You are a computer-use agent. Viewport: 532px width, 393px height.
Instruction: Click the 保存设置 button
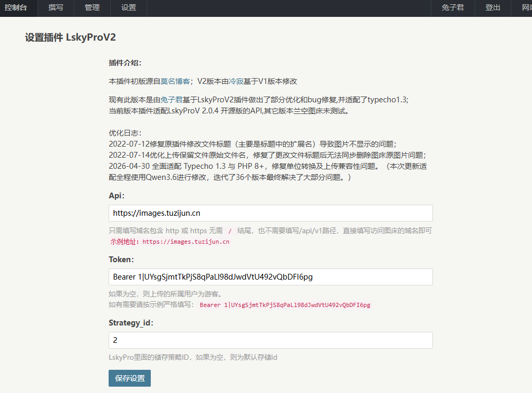[x=130, y=378]
